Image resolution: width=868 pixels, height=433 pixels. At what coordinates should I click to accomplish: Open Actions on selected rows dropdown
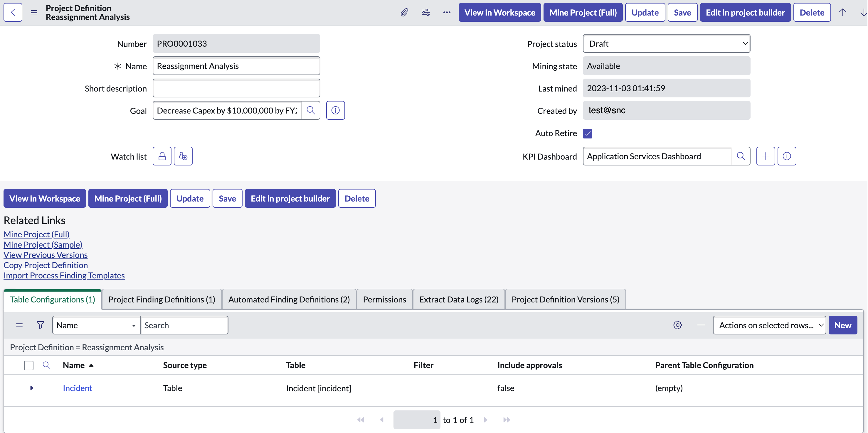coord(769,325)
